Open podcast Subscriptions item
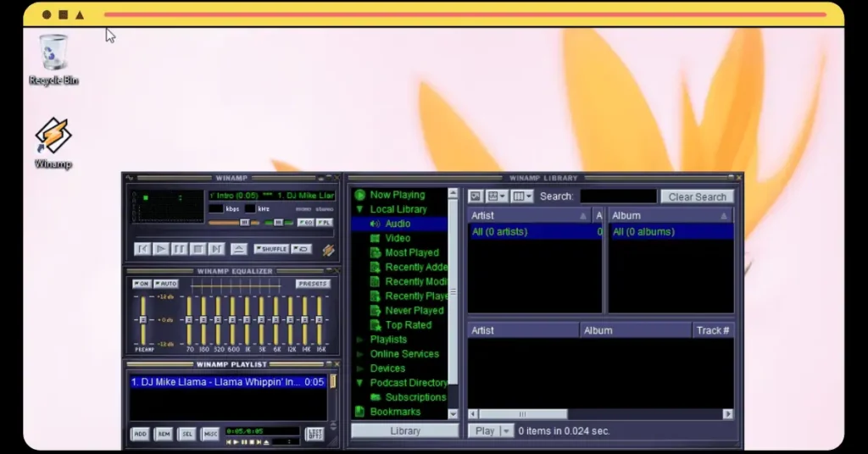 click(x=415, y=397)
